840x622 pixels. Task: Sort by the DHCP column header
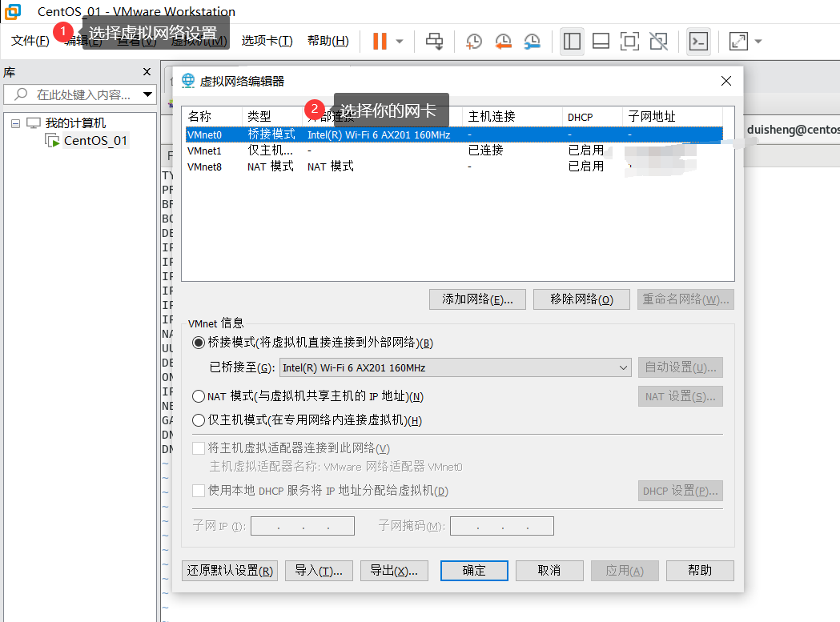592,116
